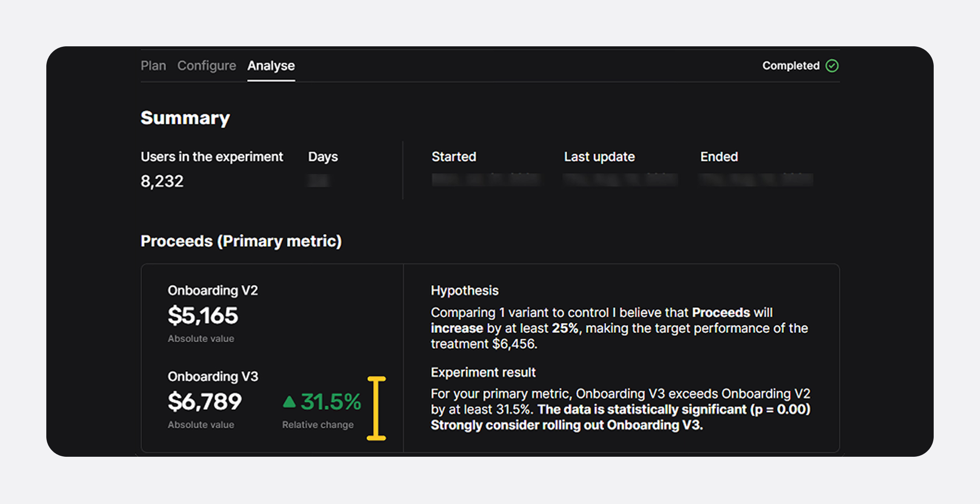
Task: Click the 31.5% relative change figure
Action: [x=331, y=401]
